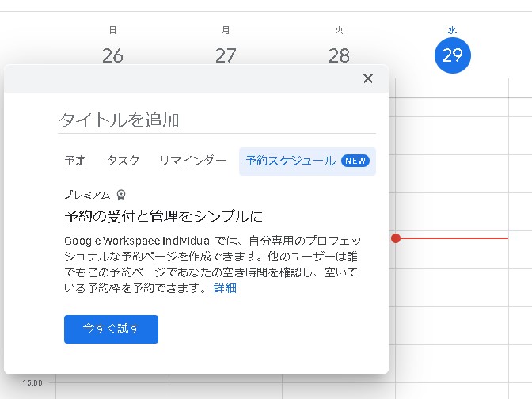Select the 予約スケジュール tab
This screenshot has height=399, width=532.
coord(291,161)
